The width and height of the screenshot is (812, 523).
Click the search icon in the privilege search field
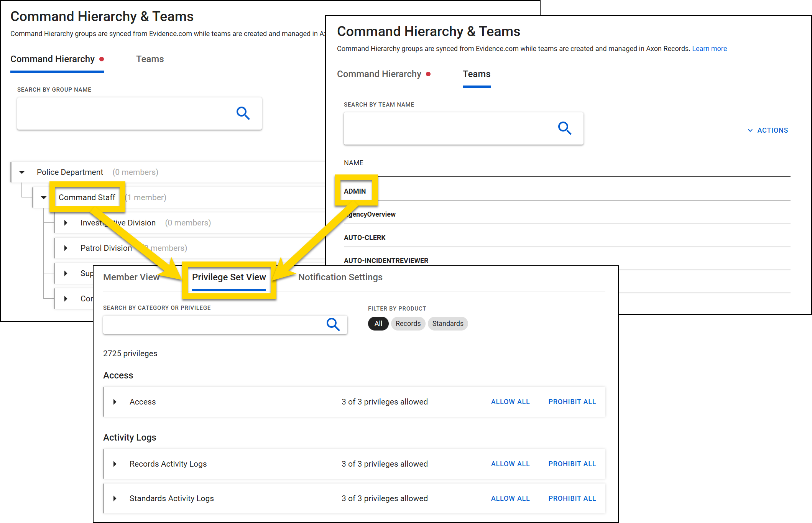[333, 324]
